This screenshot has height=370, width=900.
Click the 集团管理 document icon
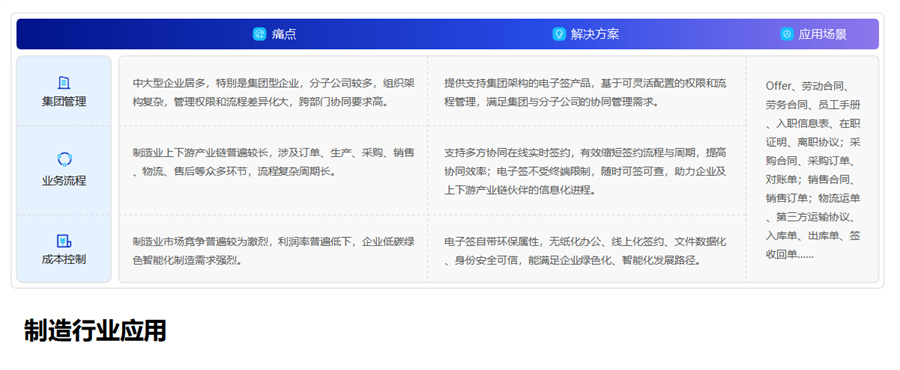(64, 83)
